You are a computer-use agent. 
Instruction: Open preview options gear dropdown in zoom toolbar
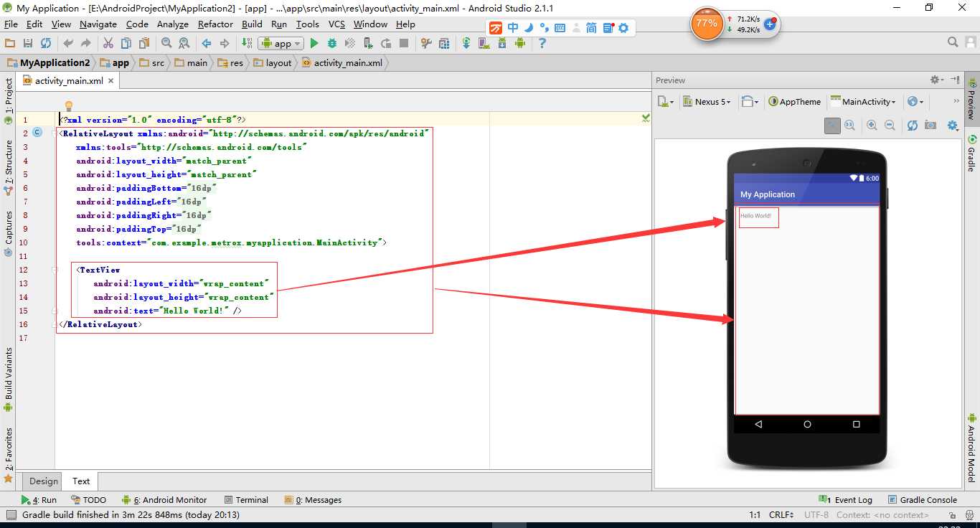[953, 126]
